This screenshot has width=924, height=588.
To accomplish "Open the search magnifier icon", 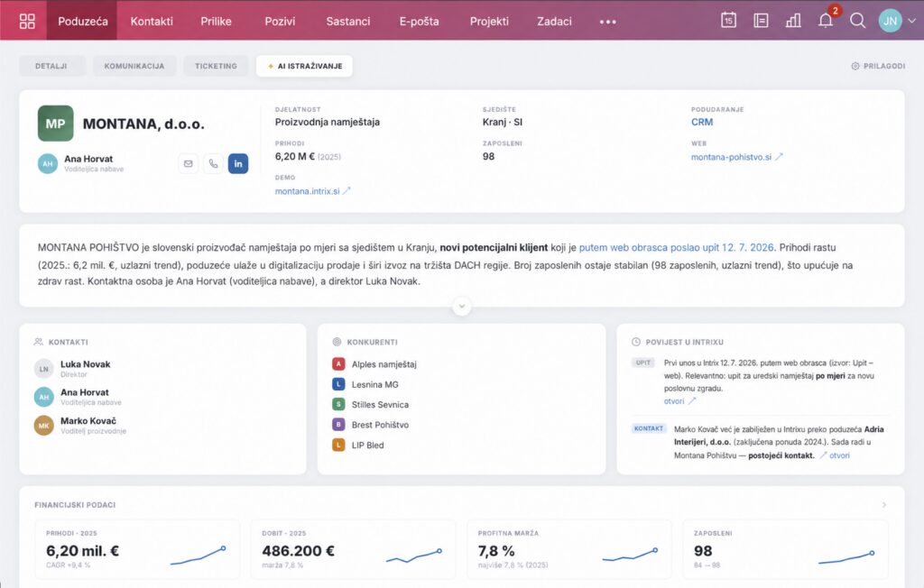I will click(857, 21).
